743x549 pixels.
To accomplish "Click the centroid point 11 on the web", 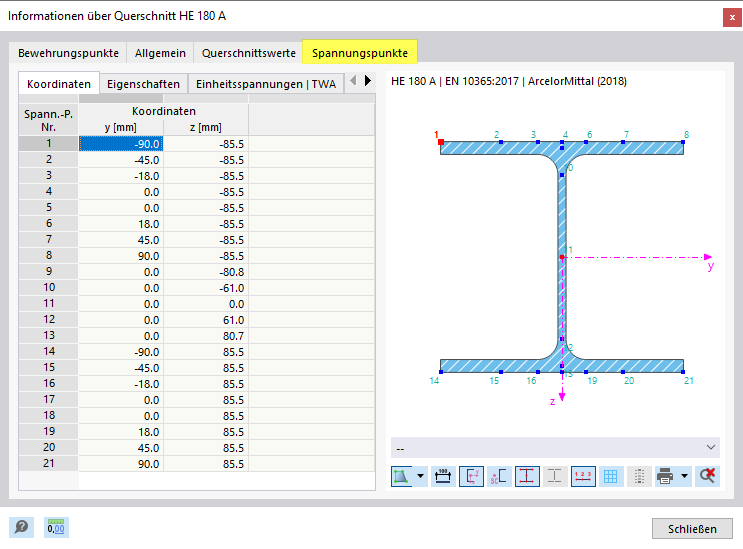I will 562,257.
